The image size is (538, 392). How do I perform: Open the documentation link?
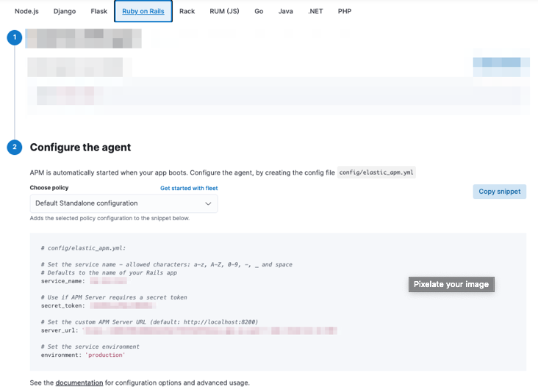tap(79, 382)
